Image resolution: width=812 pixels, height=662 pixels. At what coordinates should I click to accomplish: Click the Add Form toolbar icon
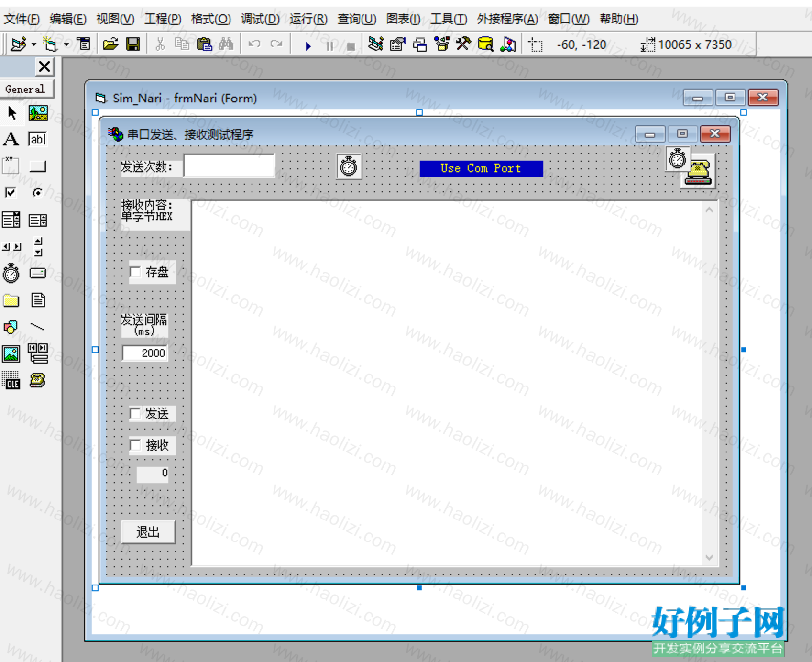[x=50, y=44]
